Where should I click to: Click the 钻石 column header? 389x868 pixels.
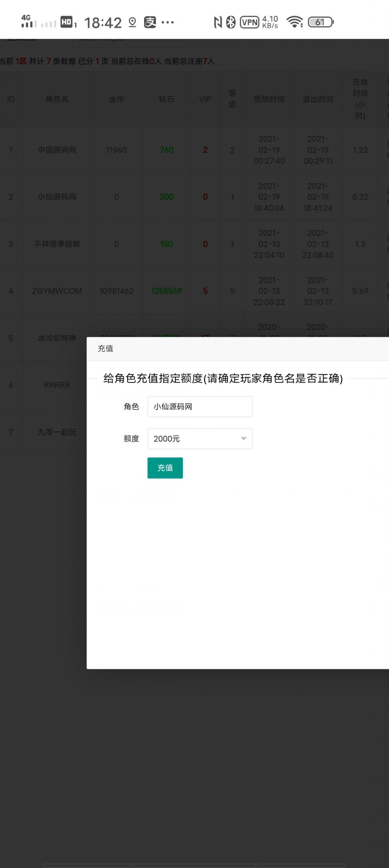pos(166,99)
